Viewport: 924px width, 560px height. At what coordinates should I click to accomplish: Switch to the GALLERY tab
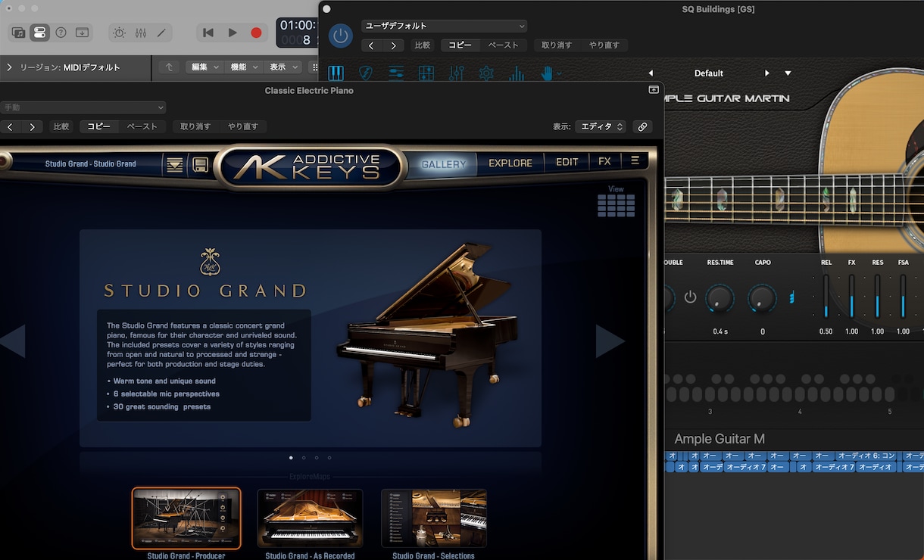444,163
